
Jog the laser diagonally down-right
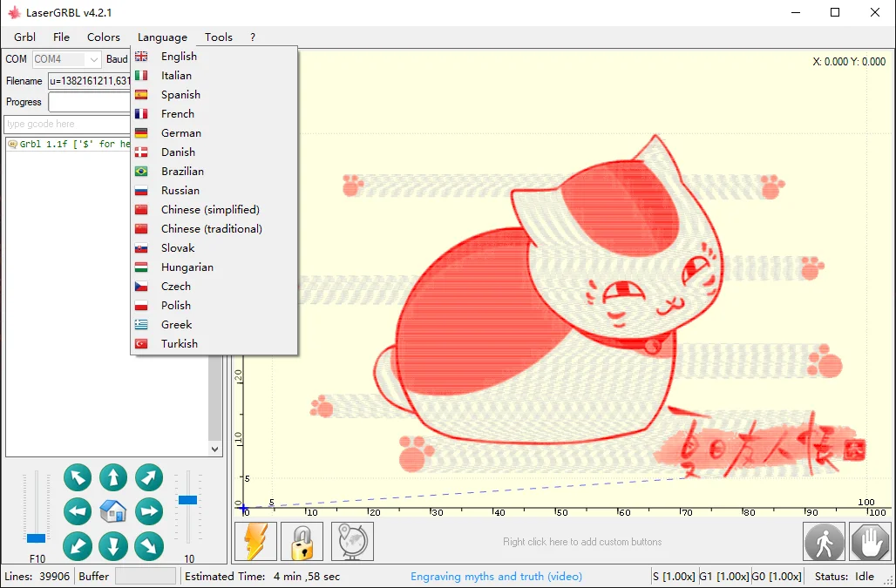click(149, 546)
